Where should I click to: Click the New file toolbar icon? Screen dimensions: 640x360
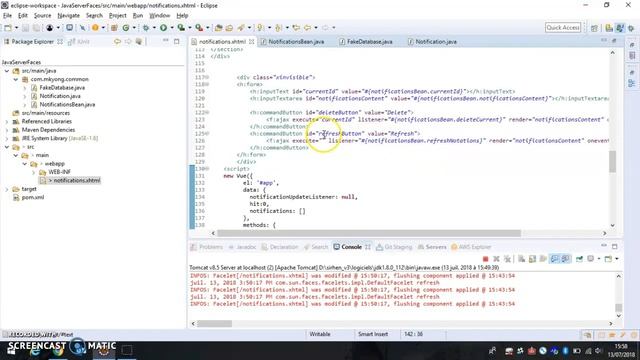pyautogui.click(x=8, y=27)
